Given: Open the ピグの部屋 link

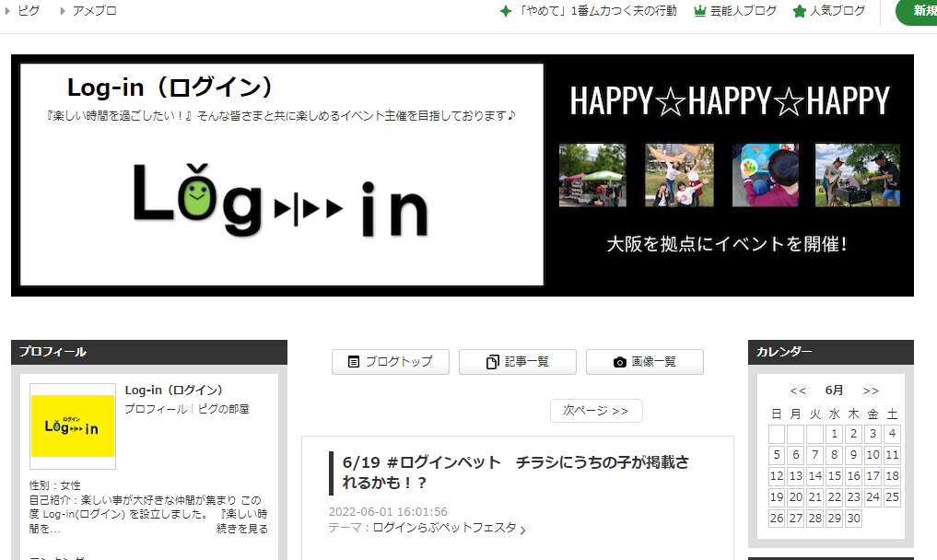Looking at the screenshot, I should point(224,409).
